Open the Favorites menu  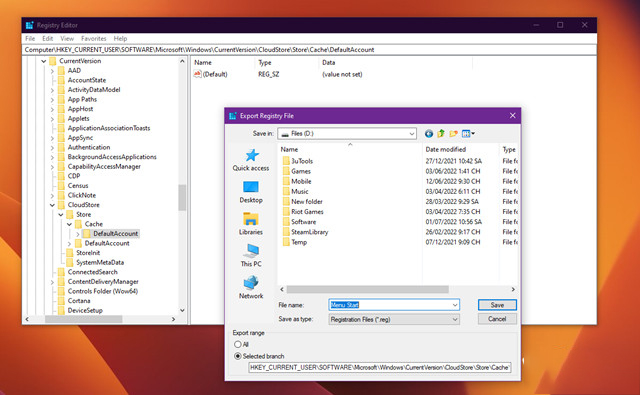pyautogui.click(x=93, y=38)
